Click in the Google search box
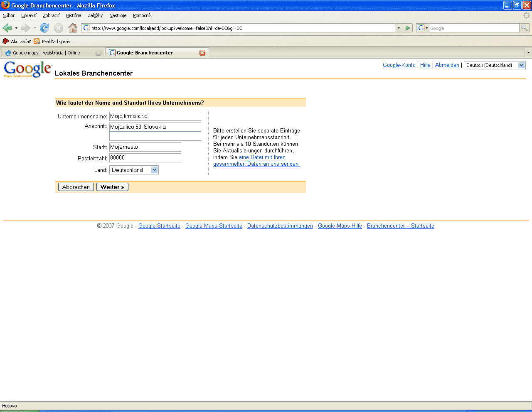Viewport: 532px width, 412px height. click(x=474, y=28)
